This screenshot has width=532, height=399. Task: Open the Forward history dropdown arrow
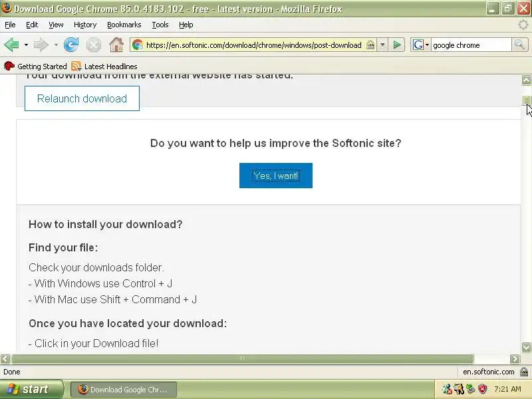(x=56, y=45)
